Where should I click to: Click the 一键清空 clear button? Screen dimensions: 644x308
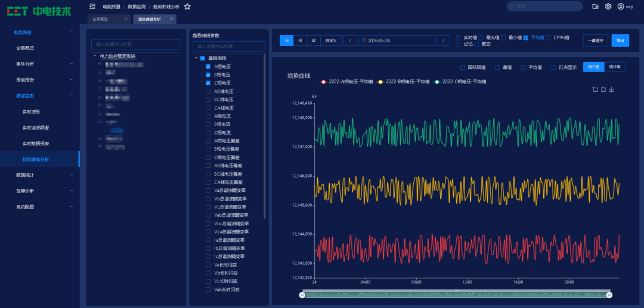(x=595, y=41)
